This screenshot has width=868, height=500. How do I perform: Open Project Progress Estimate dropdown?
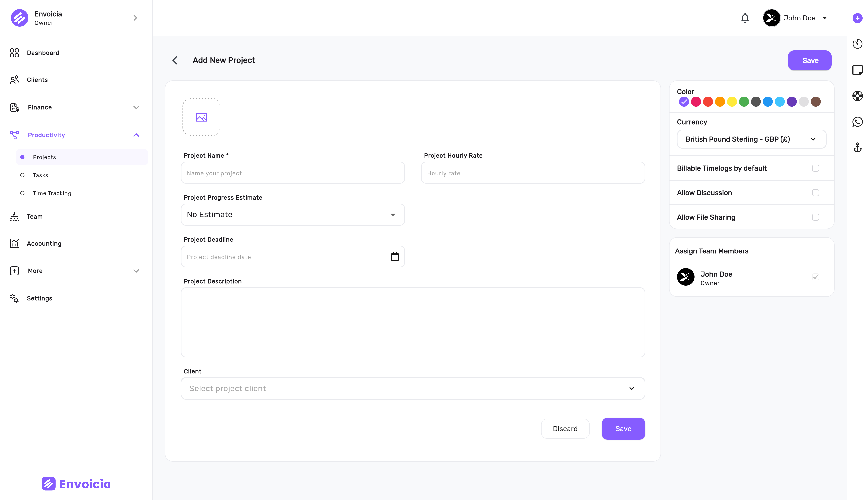click(292, 215)
